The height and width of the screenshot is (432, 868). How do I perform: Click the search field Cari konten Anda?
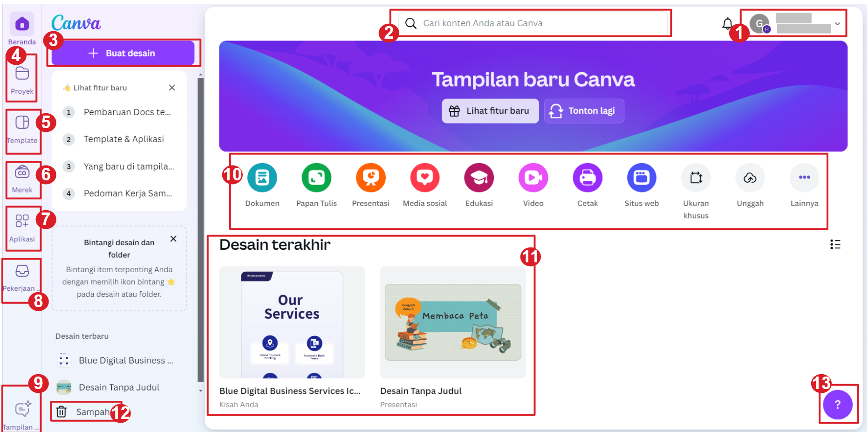tap(533, 23)
